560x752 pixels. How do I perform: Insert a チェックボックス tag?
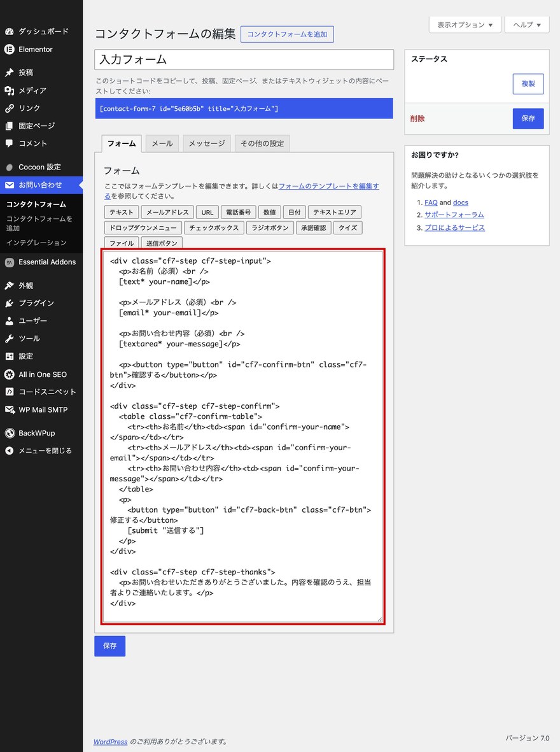point(214,228)
